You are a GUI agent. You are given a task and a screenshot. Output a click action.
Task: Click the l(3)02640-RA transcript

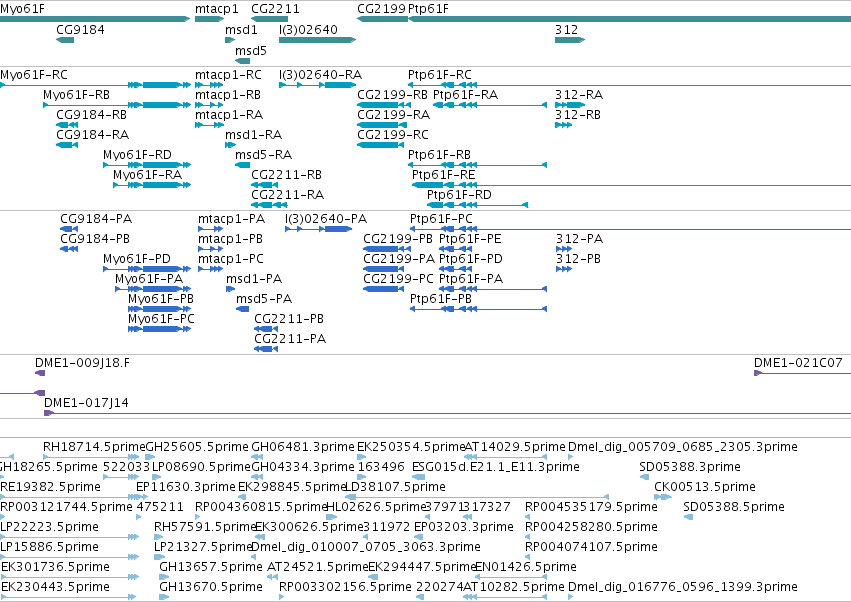click(x=317, y=85)
